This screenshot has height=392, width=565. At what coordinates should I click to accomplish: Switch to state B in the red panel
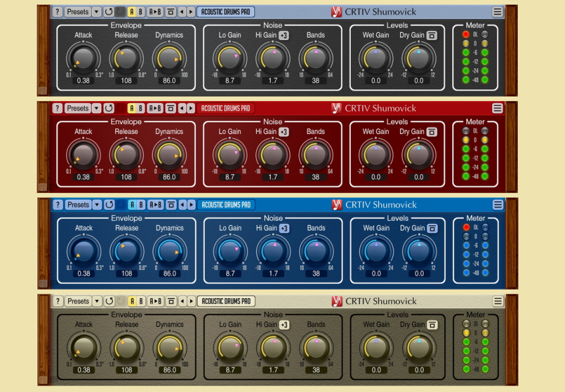point(141,108)
